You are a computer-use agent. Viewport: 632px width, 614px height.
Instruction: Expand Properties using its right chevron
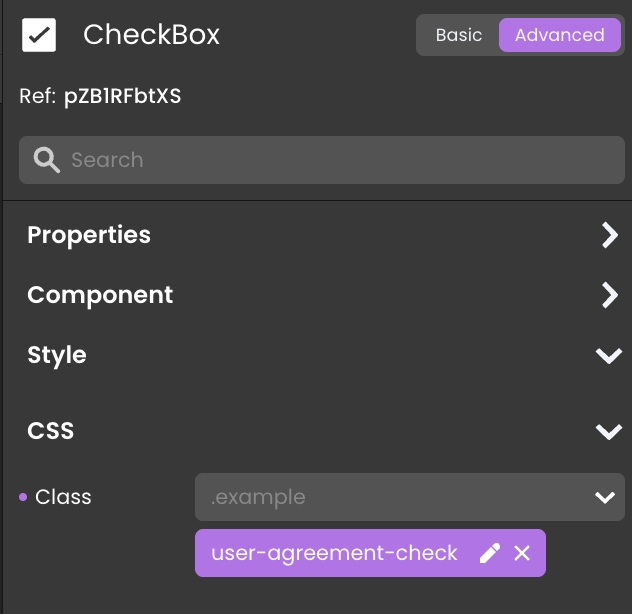click(609, 235)
